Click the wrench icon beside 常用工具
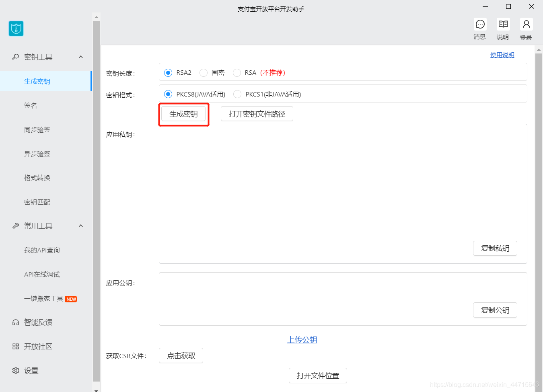 16,226
